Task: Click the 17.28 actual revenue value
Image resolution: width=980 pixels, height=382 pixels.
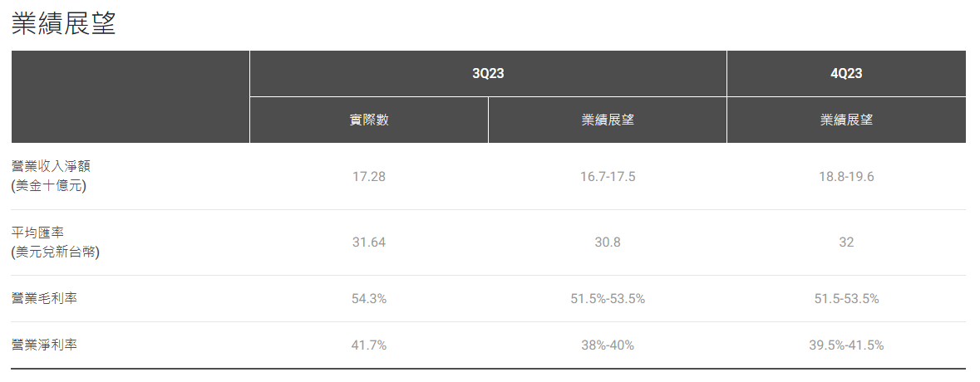Action: (x=369, y=177)
